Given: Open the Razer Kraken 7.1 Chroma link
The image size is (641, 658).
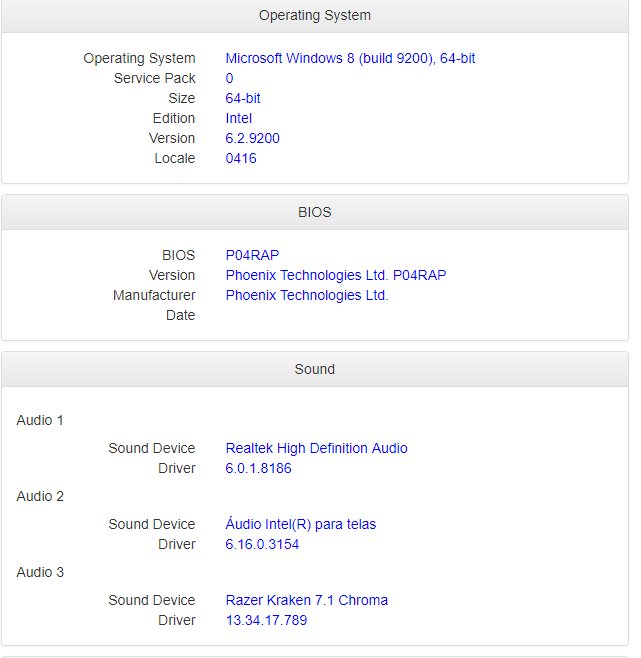Looking at the screenshot, I should pos(306,600).
